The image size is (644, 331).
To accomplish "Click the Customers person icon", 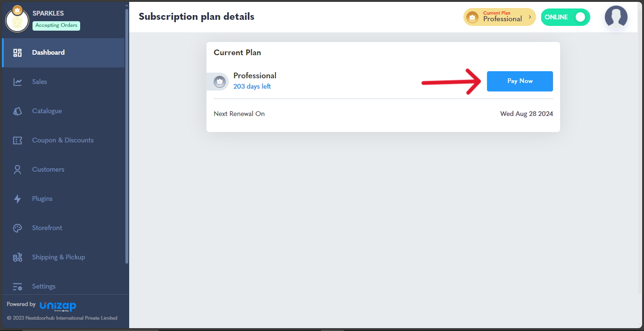I will [x=17, y=170].
